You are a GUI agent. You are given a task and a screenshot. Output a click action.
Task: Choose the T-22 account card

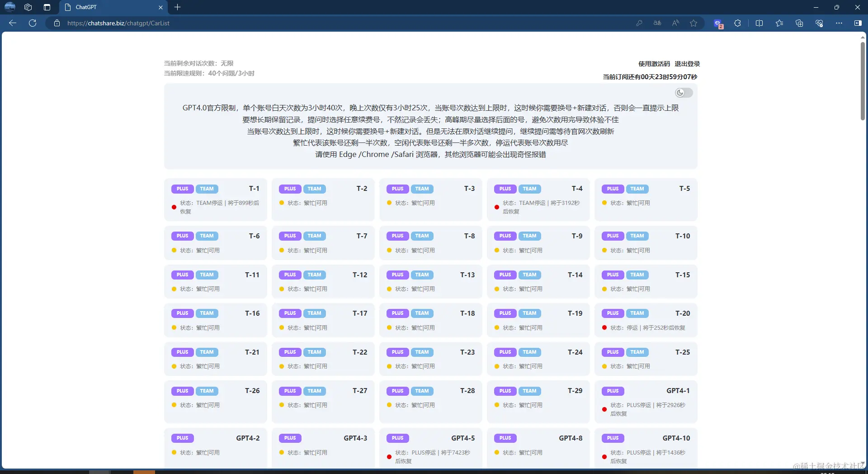tap(323, 359)
